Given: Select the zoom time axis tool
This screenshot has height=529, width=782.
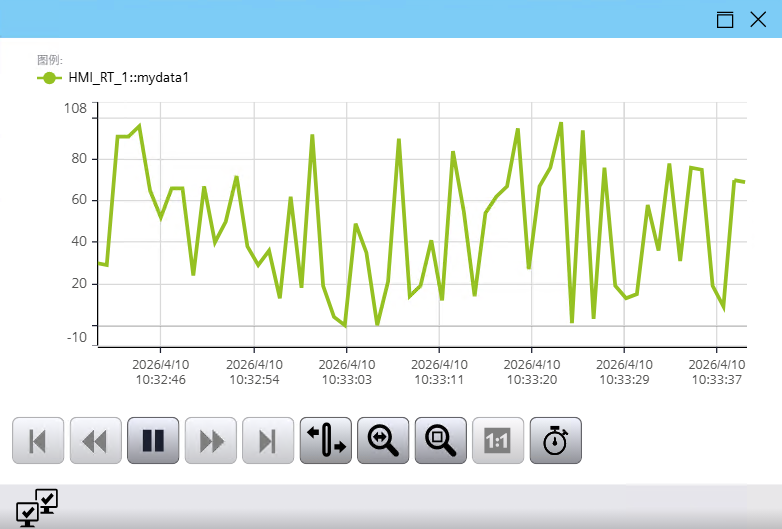Looking at the screenshot, I should (x=383, y=441).
